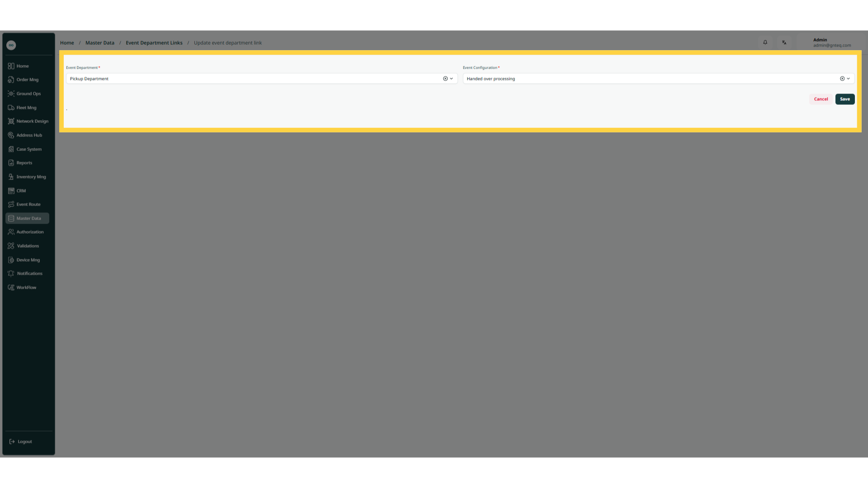
Task: Click the round app logo in sidebar
Action: pos(11,45)
